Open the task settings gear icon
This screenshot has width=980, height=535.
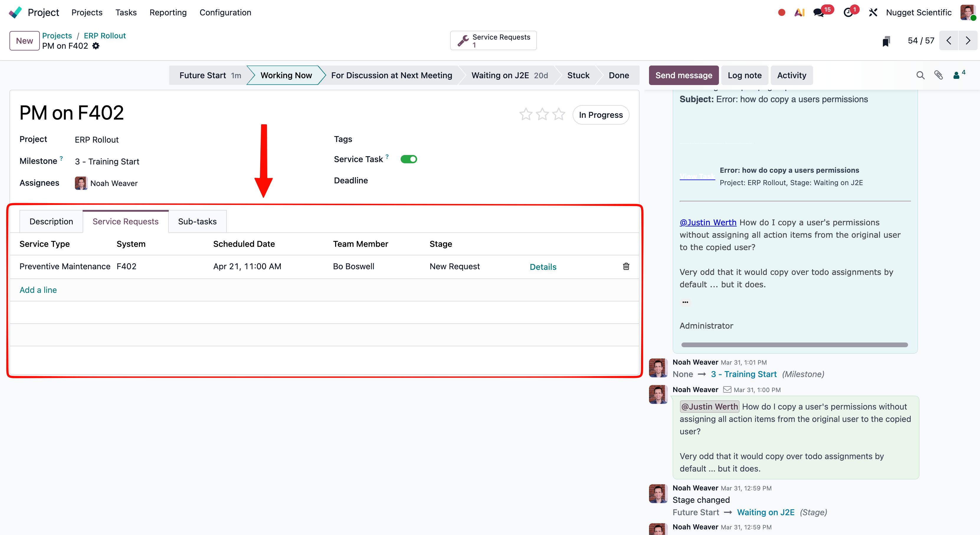click(96, 46)
